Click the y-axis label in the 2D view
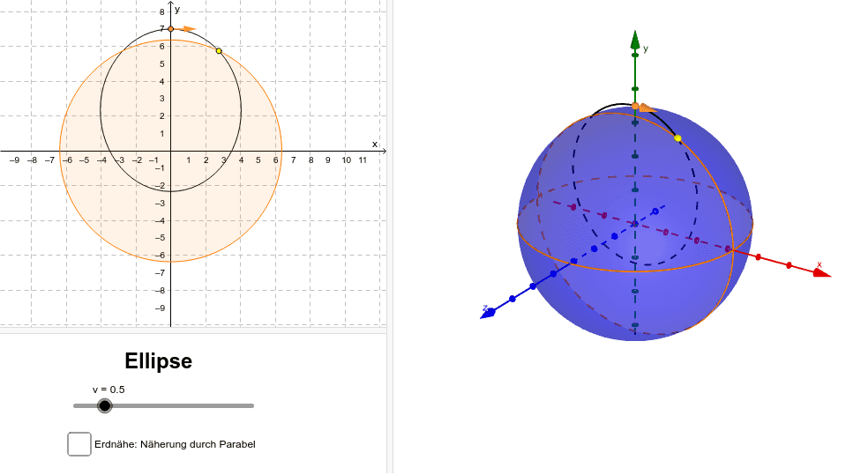This screenshot has height=475, width=868. [x=177, y=10]
